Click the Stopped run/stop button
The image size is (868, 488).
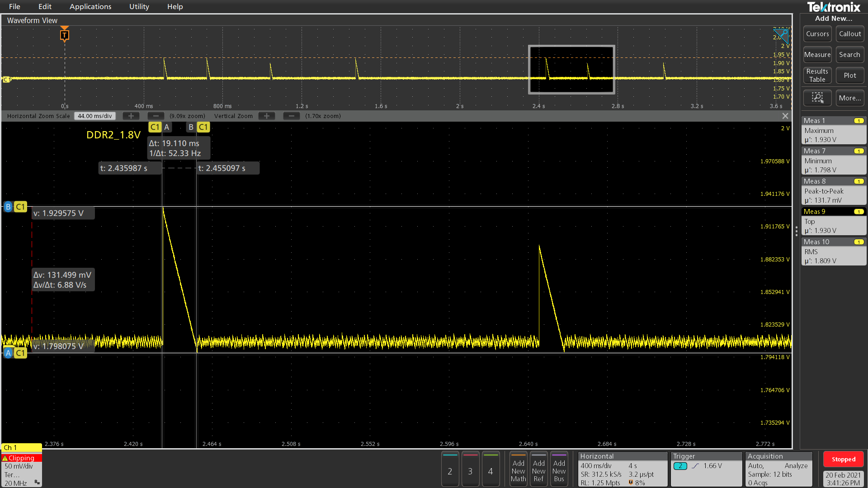tap(844, 459)
